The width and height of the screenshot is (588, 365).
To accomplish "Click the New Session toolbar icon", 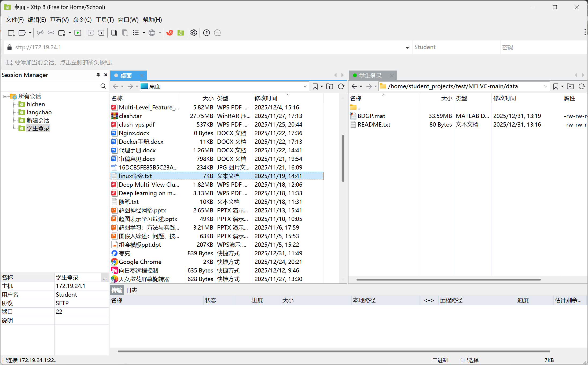I will point(11,33).
